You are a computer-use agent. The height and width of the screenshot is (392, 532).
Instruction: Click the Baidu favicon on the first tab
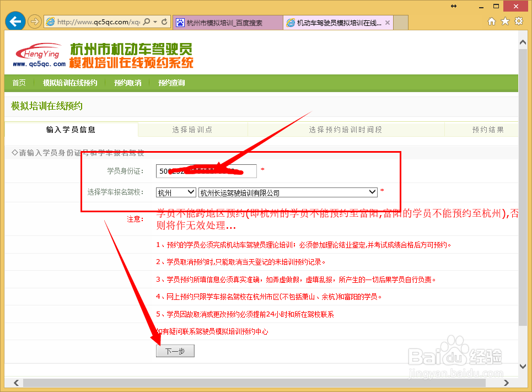180,22
